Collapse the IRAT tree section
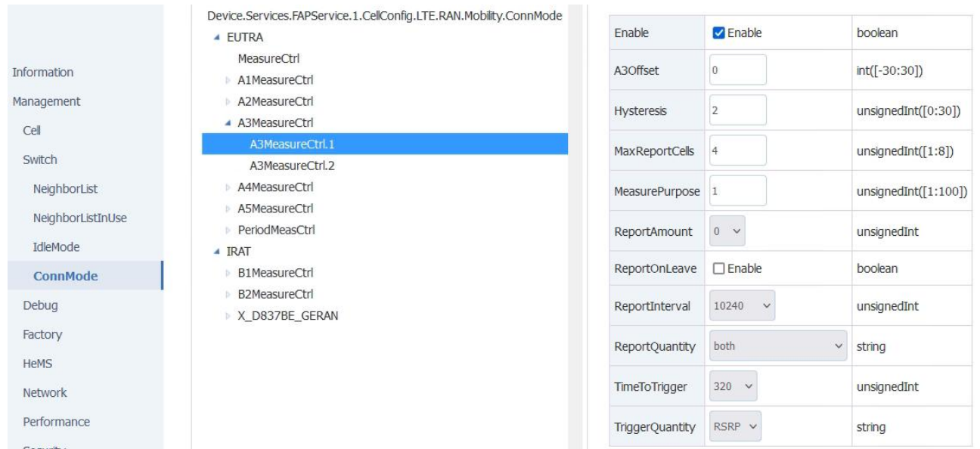Image resolution: width=980 pixels, height=449 pixels. point(218,252)
